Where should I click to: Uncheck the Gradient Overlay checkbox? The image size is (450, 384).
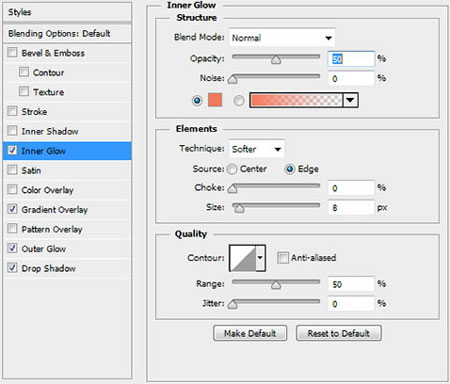[12, 209]
